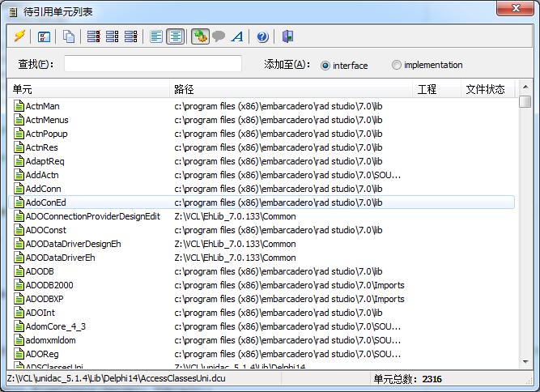Select the interface radio button

[x=325, y=66]
